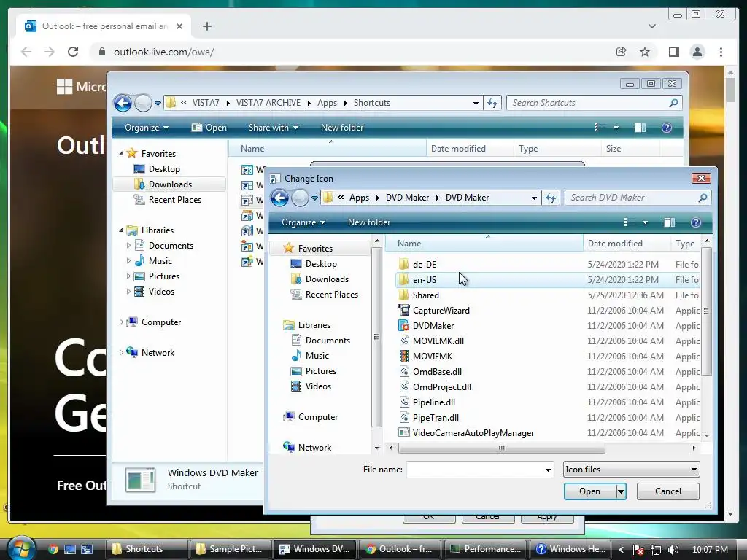Collapse Favorites in Shortcuts window tree
The width and height of the screenshot is (747, 560).
tap(121, 154)
